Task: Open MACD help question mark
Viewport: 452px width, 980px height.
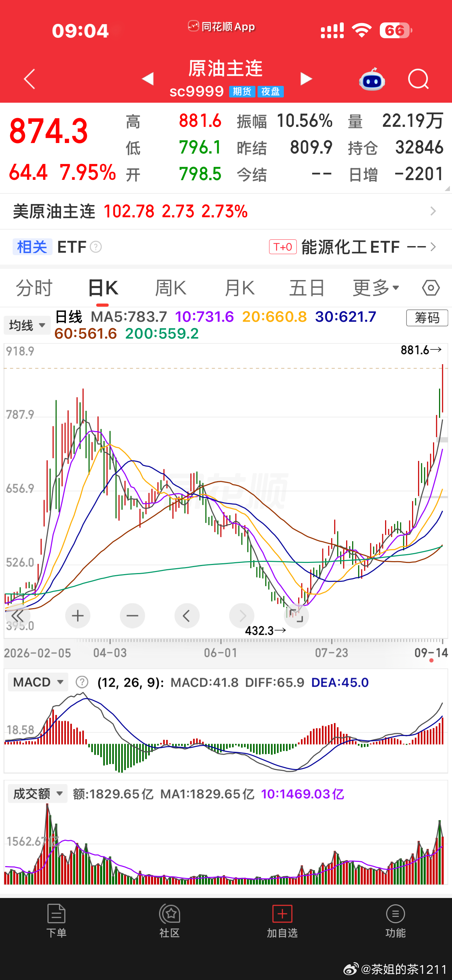Action: [x=82, y=682]
